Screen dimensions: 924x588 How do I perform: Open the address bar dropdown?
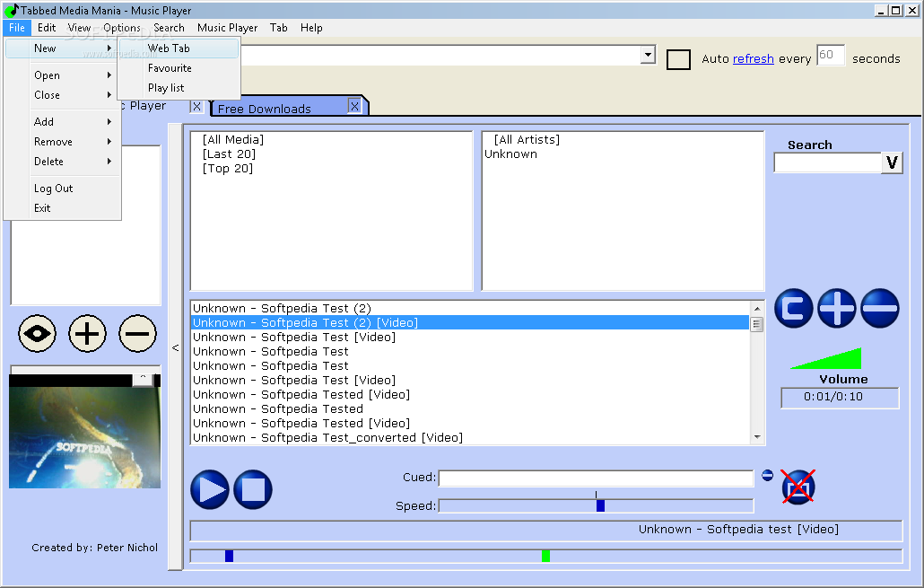tap(648, 55)
